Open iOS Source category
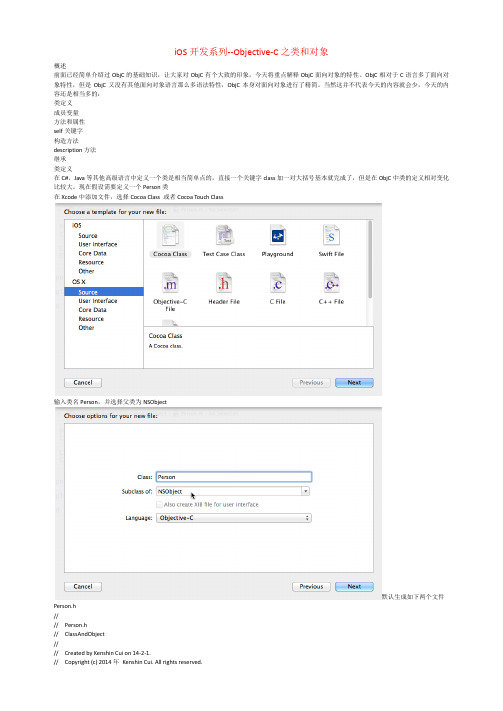 tap(88, 236)
